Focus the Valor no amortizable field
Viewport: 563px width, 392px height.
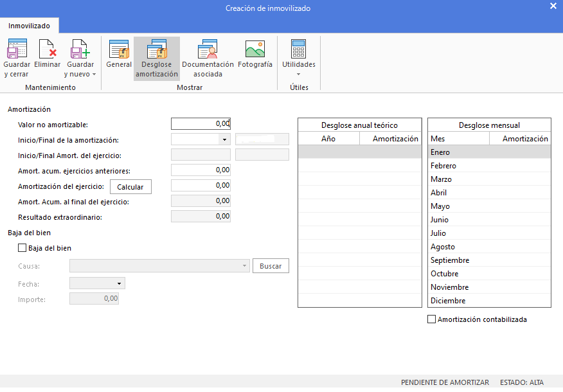[x=201, y=124]
